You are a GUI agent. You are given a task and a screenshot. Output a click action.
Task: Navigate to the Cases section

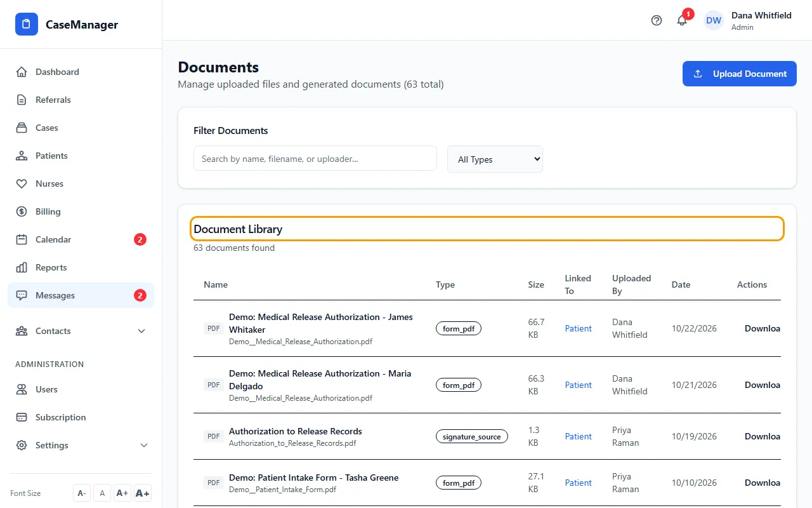(x=81, y=128)
